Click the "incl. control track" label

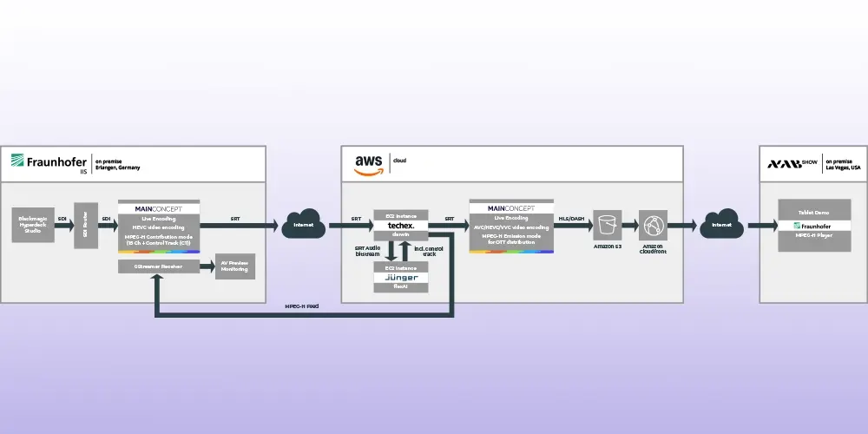(x=429, y=251)
